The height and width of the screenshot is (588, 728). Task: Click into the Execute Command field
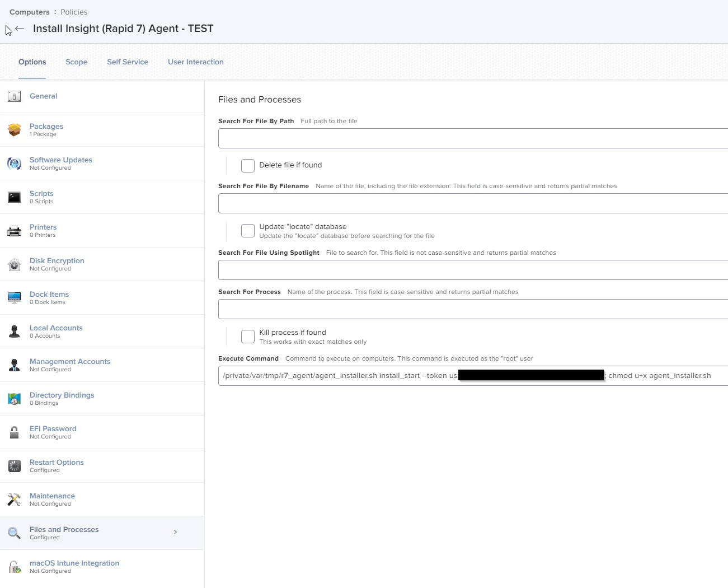pos(473,376)
